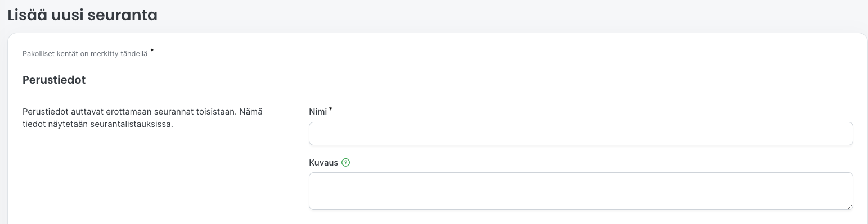Click the Kuvaus field label
This screenshot has width=868, height=224.
click(323, 163)
